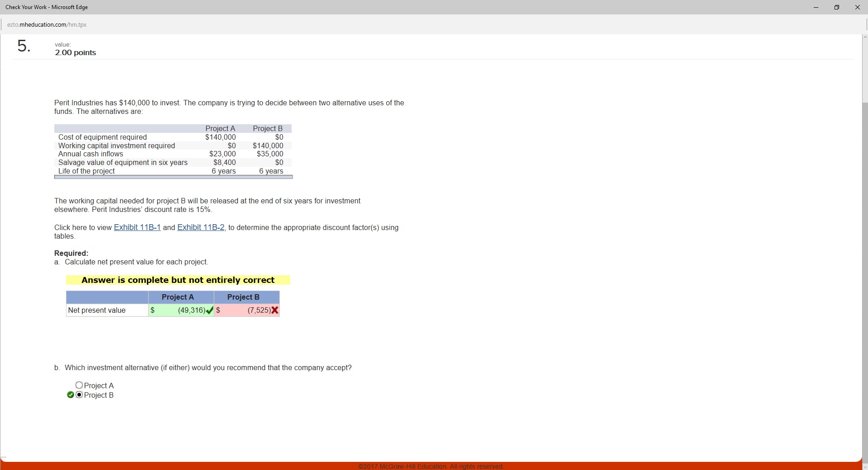Click the page scrollbar up arrow
The width and height of the screenshot is (868, 470).
[864, 37]
